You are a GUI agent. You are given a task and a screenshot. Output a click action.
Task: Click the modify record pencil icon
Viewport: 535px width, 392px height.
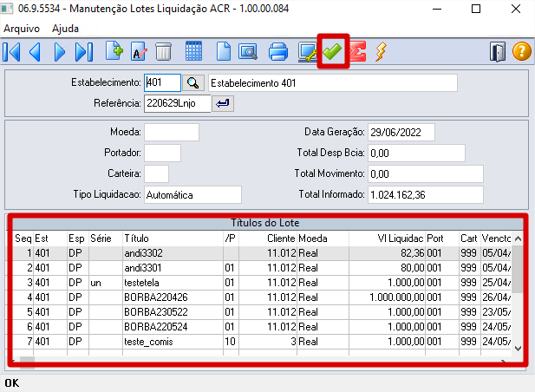(x=139, y=51)
